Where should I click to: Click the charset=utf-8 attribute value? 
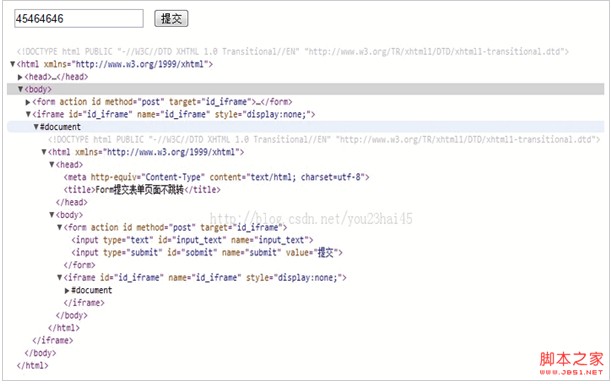point(333,177)
